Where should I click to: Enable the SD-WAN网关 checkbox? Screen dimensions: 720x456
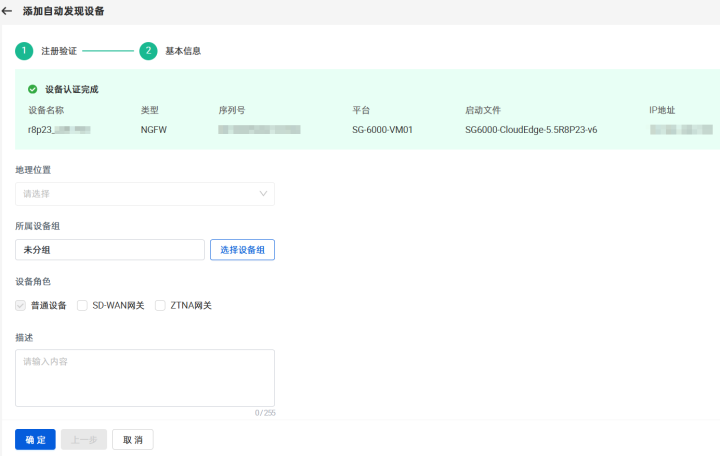pyautogui.click(x=83, y=306)
